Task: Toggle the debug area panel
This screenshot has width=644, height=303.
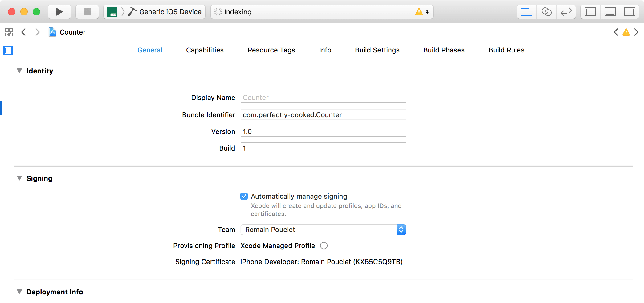Action: pos(610,12)
